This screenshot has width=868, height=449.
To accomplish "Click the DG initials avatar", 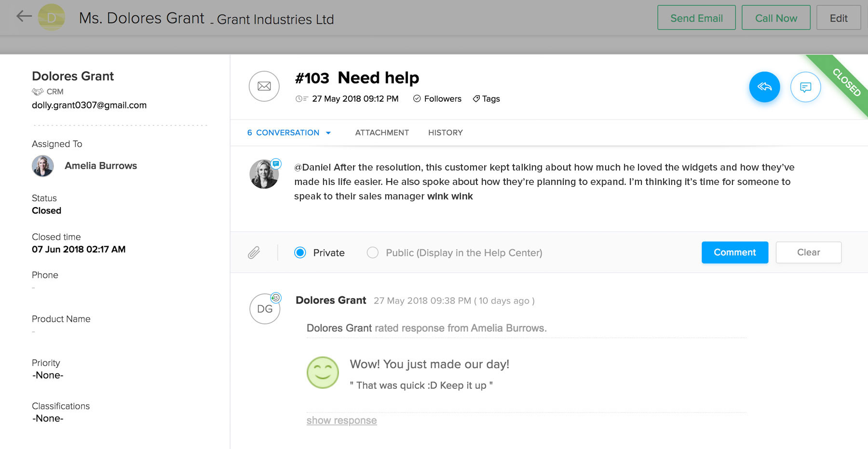I will pyautogui.click(x=265, y=309).
